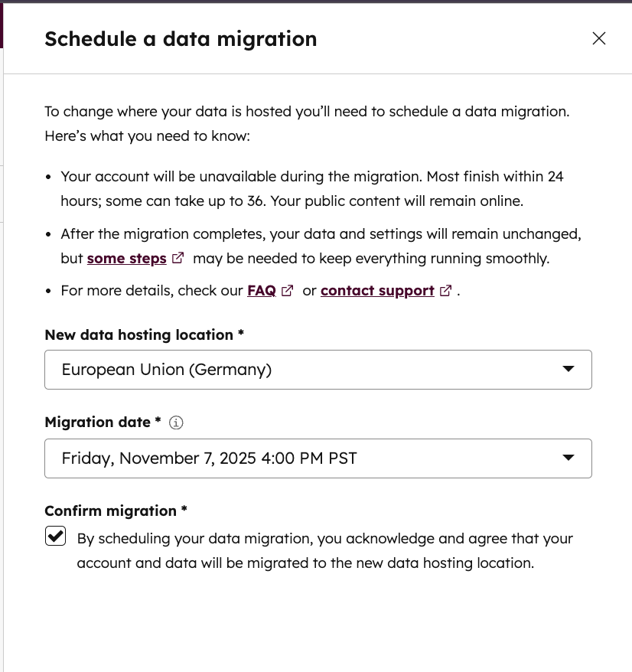The height and width of the screenshot is (672, 632).
Task: Expand the European Union (Germany) selector
Action: pyautogui.click(x=318, y=369)
